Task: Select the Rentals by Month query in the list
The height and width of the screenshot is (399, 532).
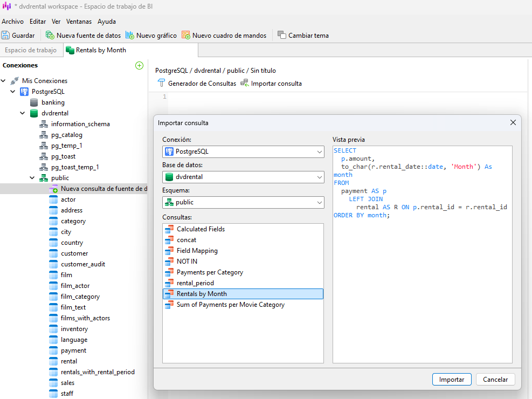Action: (x=243, y=294)
